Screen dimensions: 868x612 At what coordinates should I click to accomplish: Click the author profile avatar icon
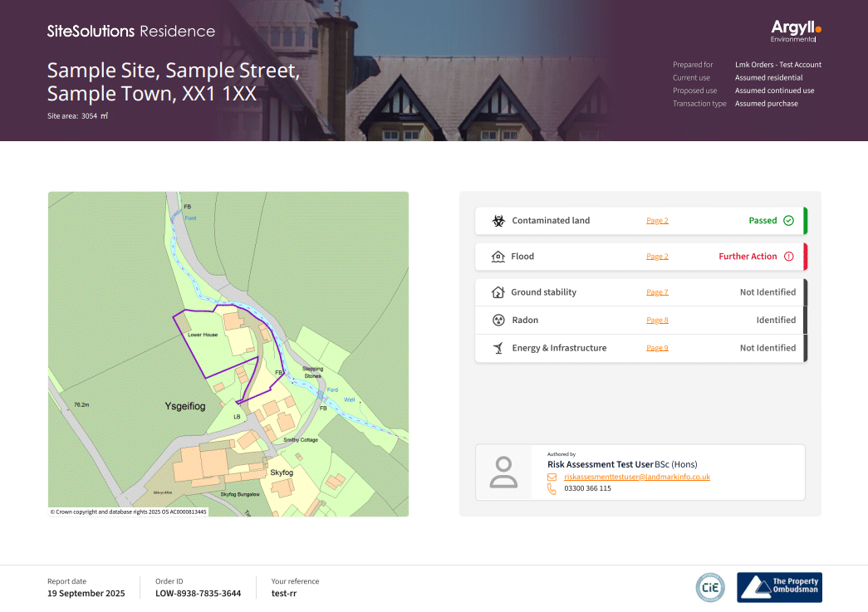coord(503,472)
